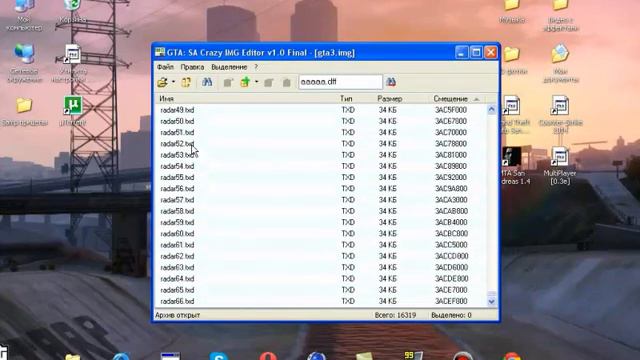Select the My Computer desktop icon
The width and height of the screenshot is (640, 360).
click(24, 15)
